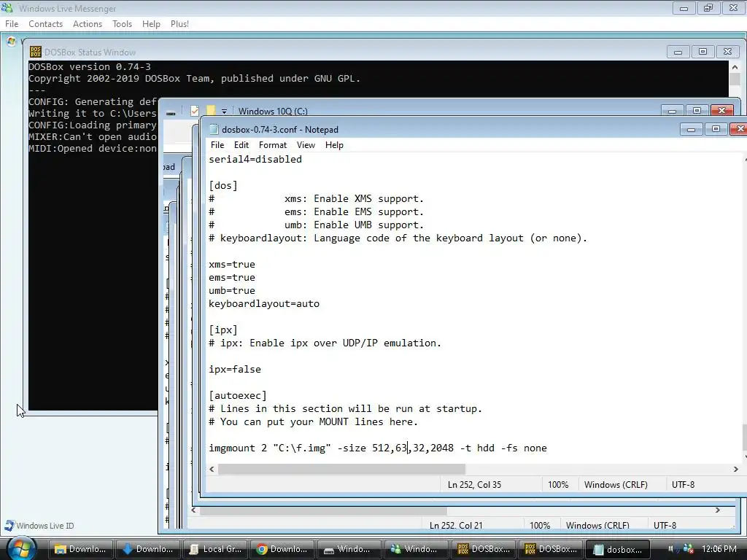Click Messenger small colorful icon below File menu
This screenshot has height=560, width=747.
12,42
